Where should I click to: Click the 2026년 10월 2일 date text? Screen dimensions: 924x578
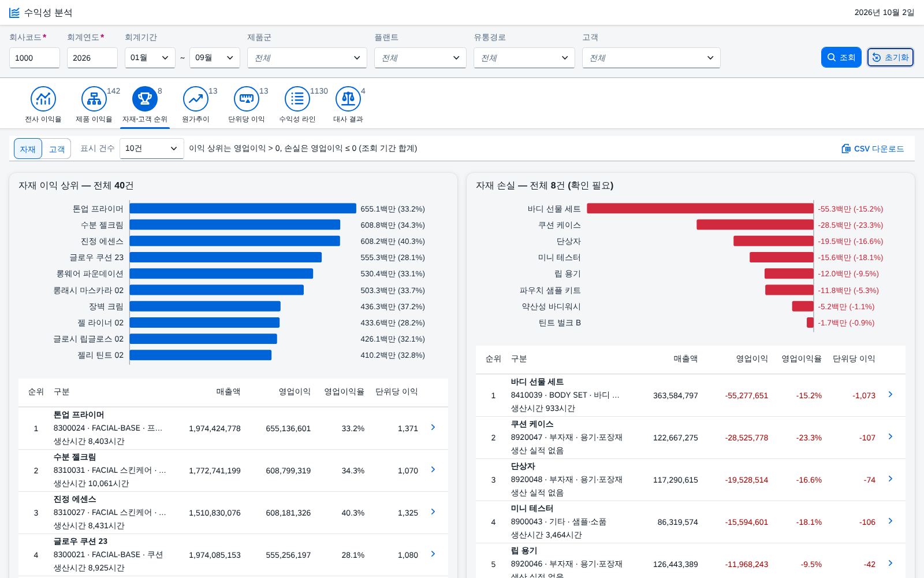(x=884, y=13)
